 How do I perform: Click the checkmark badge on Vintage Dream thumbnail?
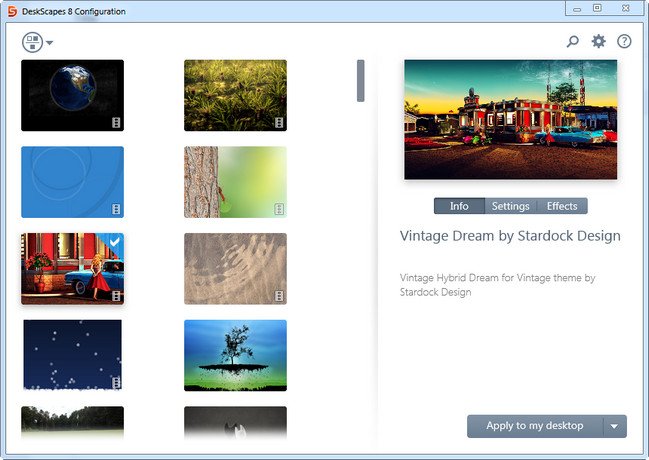click(115, 241)
